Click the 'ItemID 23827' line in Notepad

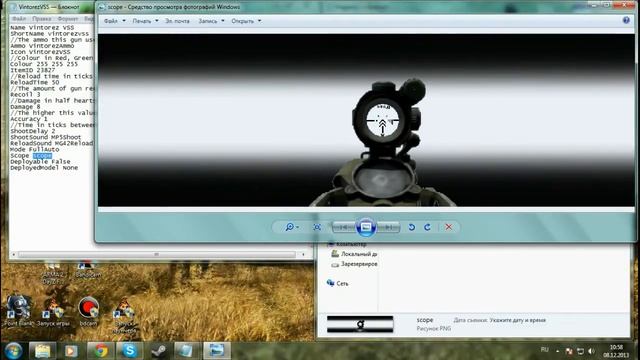click(33, 70)
